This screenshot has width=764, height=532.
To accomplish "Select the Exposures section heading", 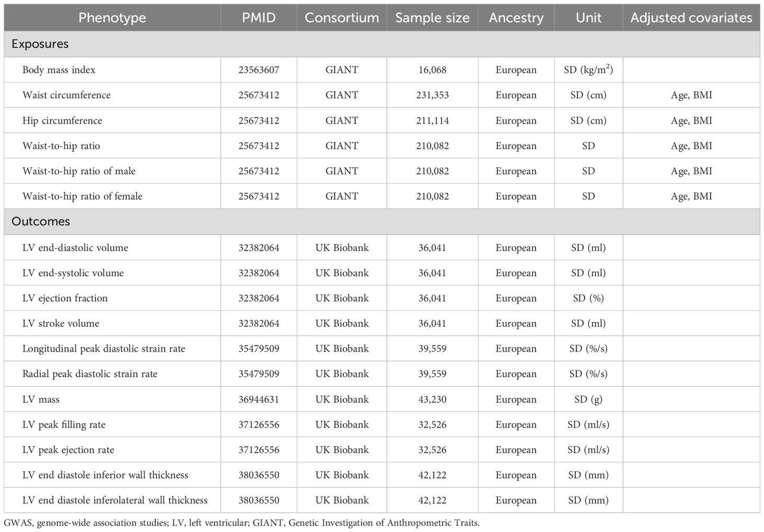I will click(x=40, y=44).
